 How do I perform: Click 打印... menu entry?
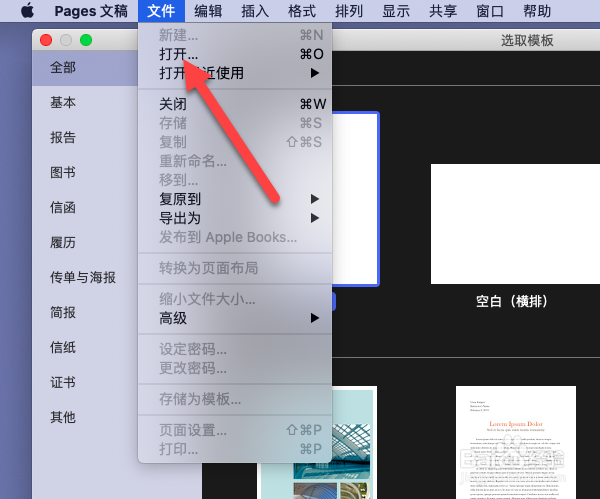pos(235,449)
